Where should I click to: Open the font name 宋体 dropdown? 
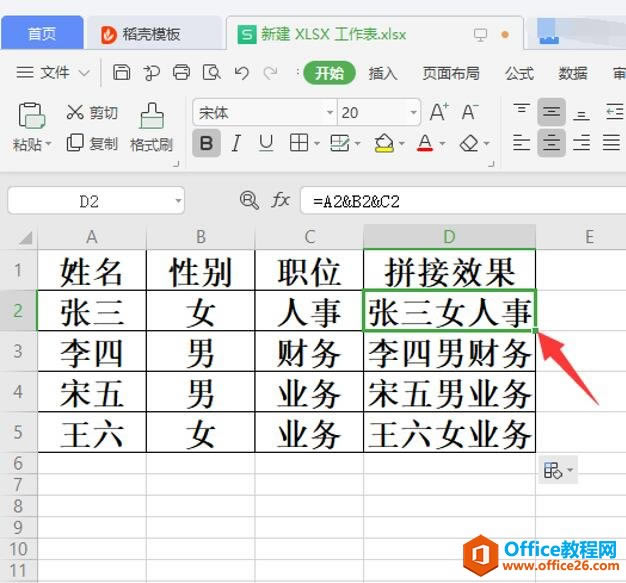(330, 112)
